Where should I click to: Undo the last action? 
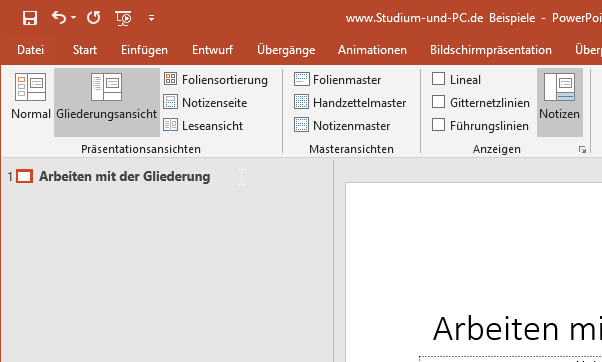pyautogui.click(x=59, y=17)
